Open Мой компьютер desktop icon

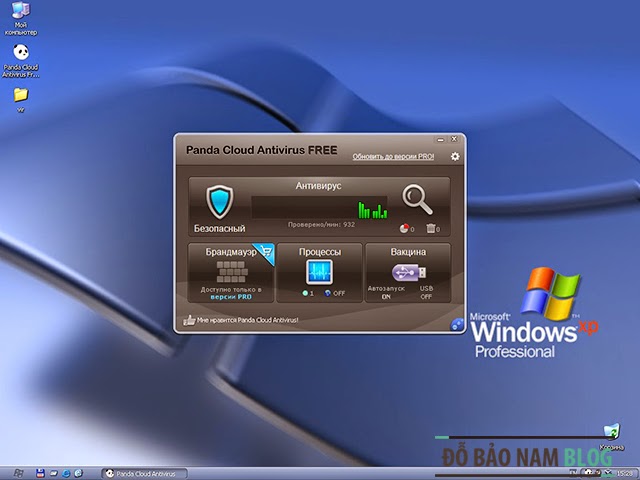(20, 18)
